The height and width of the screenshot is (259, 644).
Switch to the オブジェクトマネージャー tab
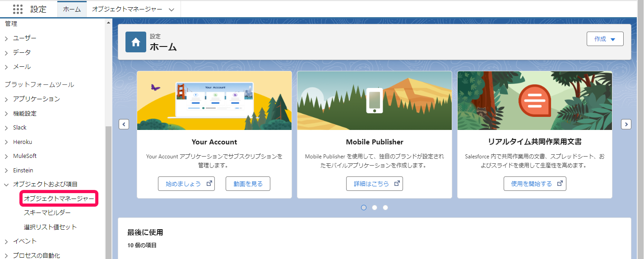[x=126, y=9]
